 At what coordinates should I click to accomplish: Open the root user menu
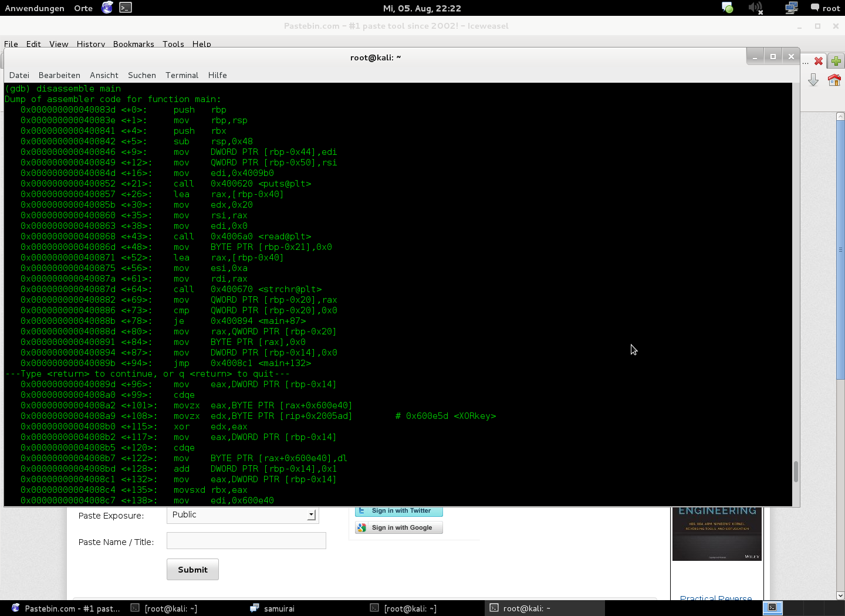point(825,8)
